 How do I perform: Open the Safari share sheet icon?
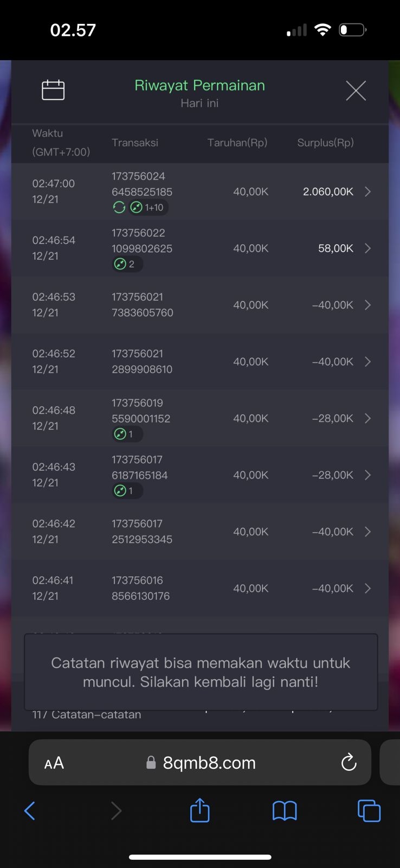point(199,810)
